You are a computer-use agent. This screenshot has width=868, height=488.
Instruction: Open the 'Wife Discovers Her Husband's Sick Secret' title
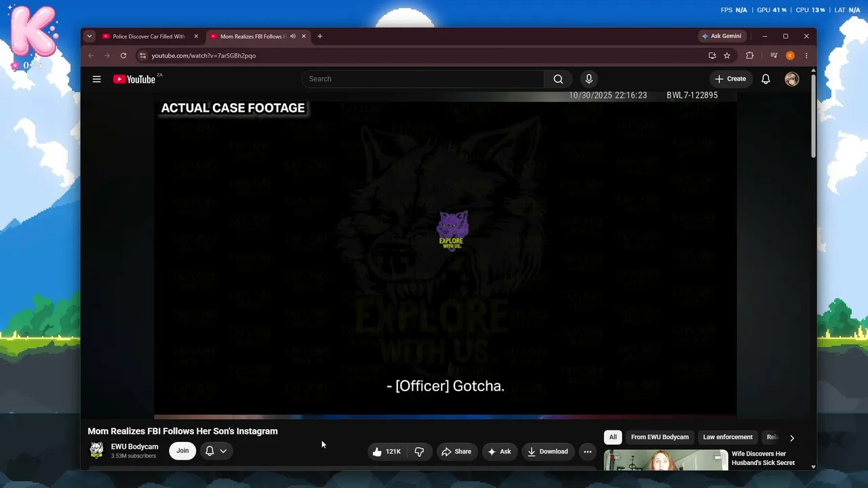click(763, 458)
